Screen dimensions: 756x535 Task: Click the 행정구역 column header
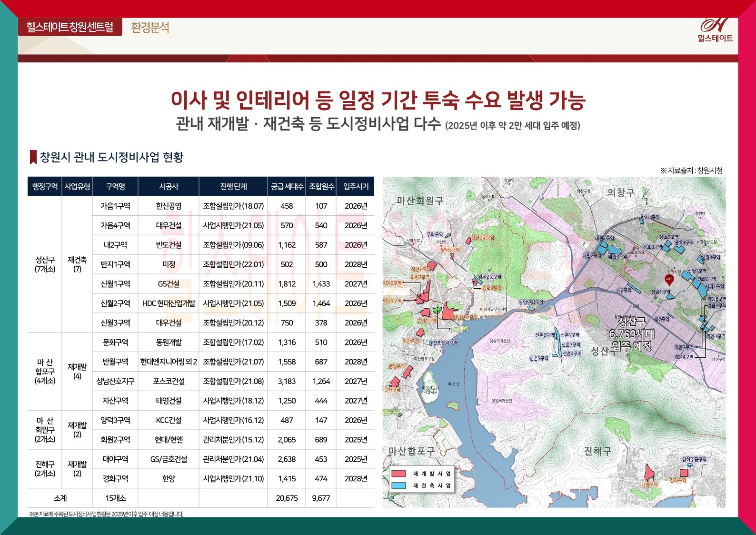(x=45, y=186)
